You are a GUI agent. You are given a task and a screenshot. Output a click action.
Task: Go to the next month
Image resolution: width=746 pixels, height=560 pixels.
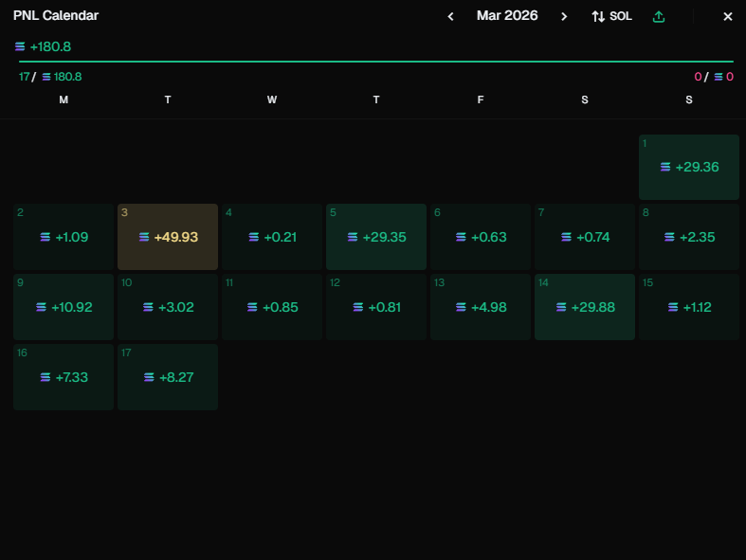[x=564, y=17]
